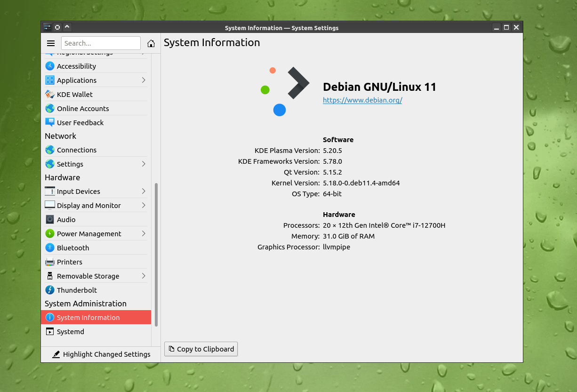Click the Input Devices icon
The height and width of the screenshot is (392, 577).
[x=50, y=191]
